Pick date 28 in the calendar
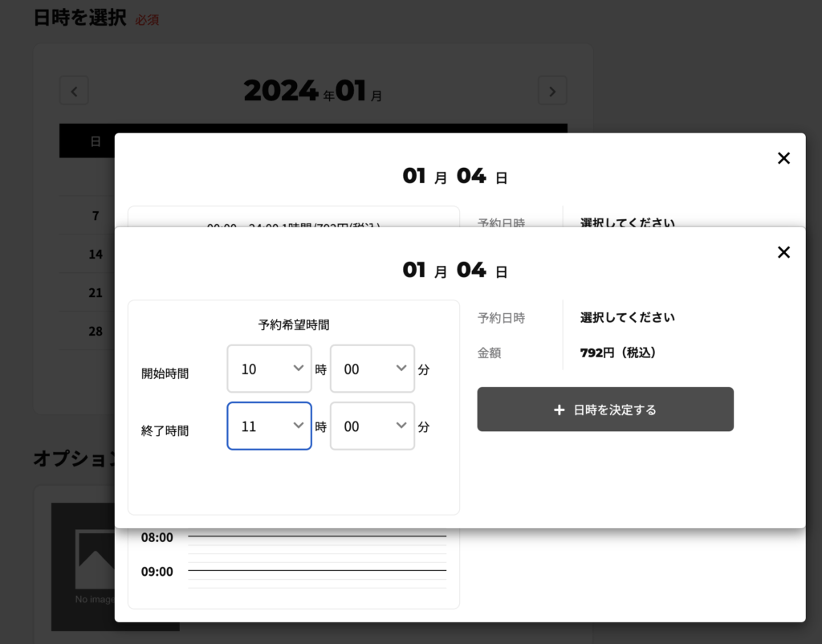Image resolution: width=822 pixels, height=644 pixels. click(96, 331)
